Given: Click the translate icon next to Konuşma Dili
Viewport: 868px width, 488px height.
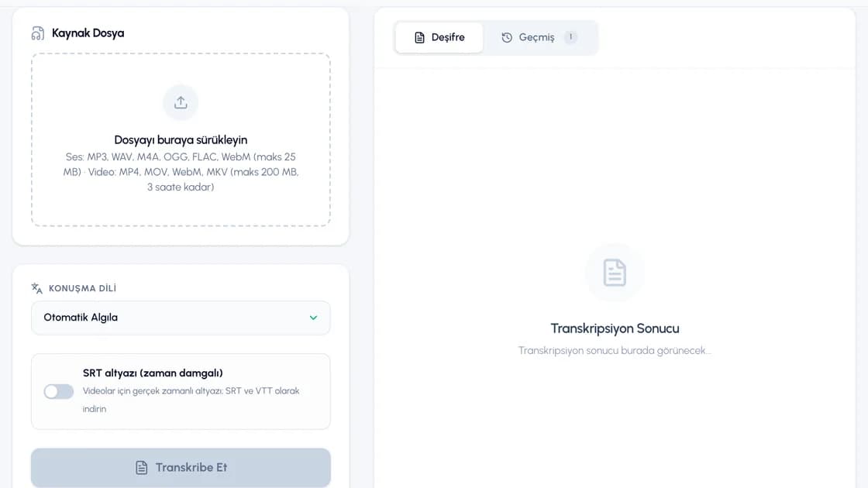Looking at the screenshot, I should 37,288.
